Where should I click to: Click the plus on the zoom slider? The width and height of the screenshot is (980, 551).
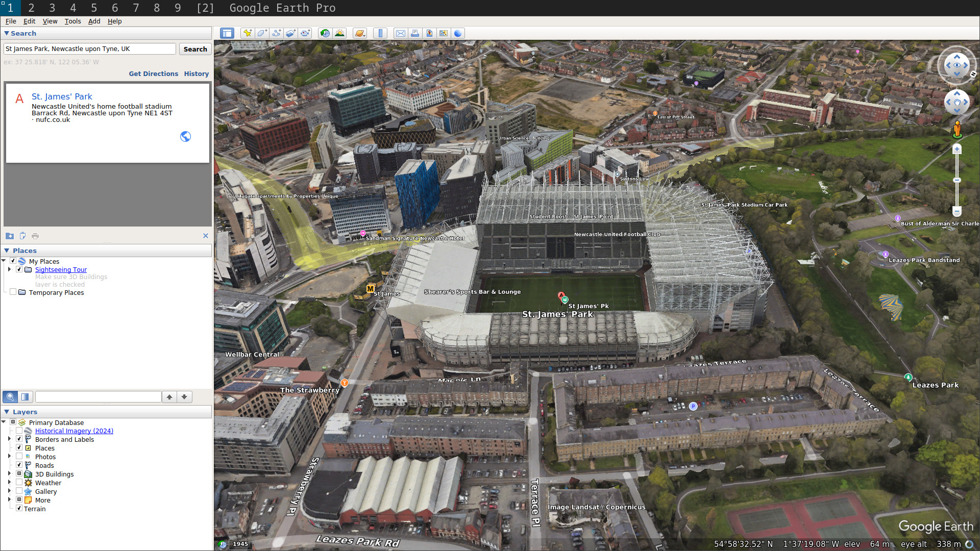pos(957,149)
